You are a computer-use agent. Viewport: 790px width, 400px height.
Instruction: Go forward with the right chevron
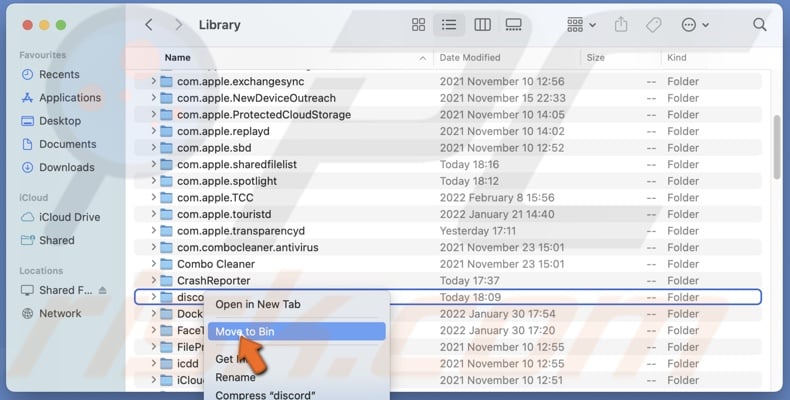pos(178,25)
